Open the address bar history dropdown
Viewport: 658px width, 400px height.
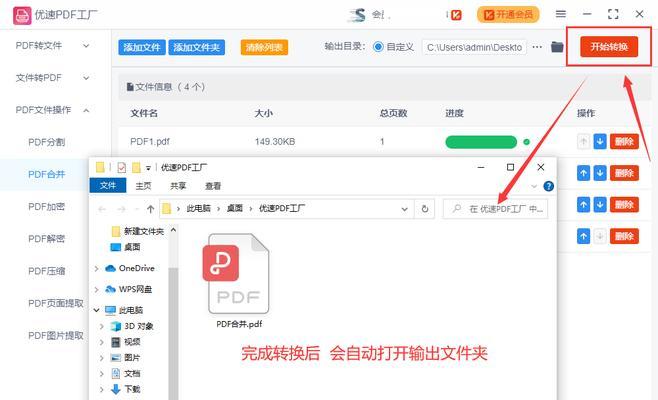(405, 209)
